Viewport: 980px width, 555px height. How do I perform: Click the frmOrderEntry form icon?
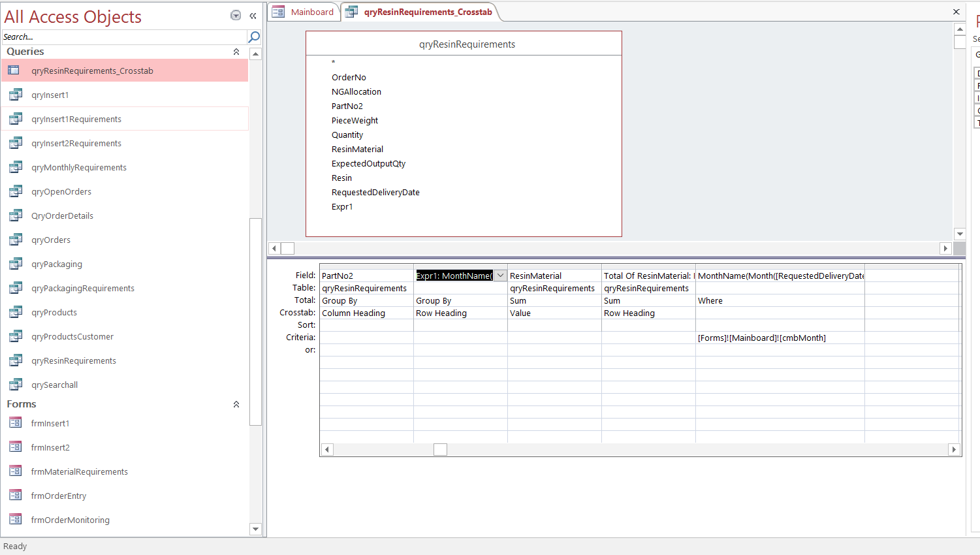coord(16,496)
